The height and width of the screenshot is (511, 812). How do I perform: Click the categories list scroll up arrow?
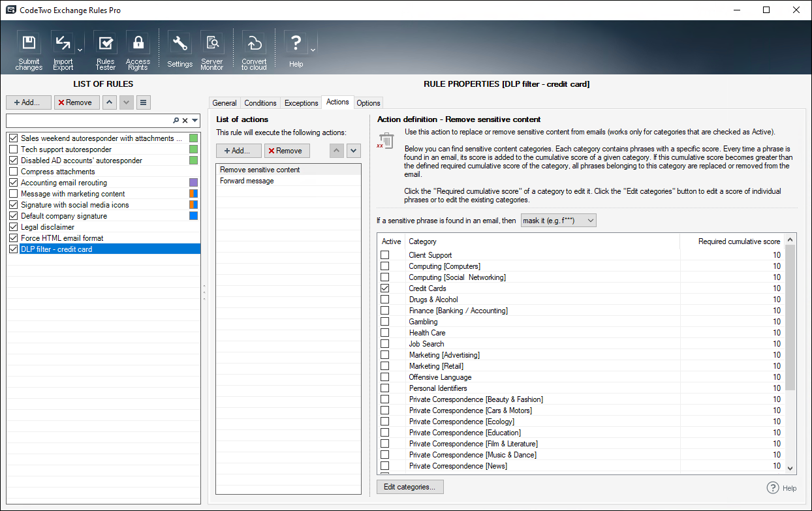tap(790, 240)
